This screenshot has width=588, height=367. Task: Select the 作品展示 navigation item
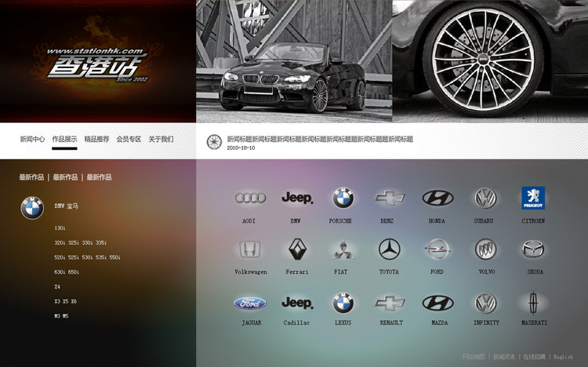click(x=64, y=140)
